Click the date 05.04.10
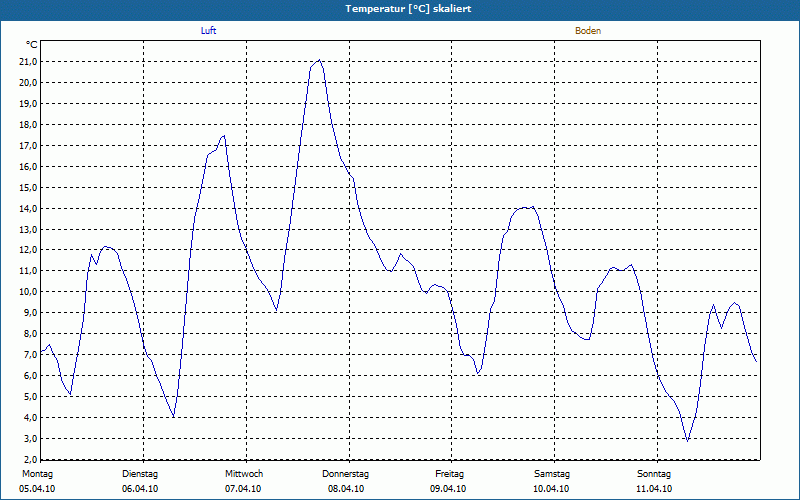800x500 pixels. pyautogui.click(x=37, y=489)
